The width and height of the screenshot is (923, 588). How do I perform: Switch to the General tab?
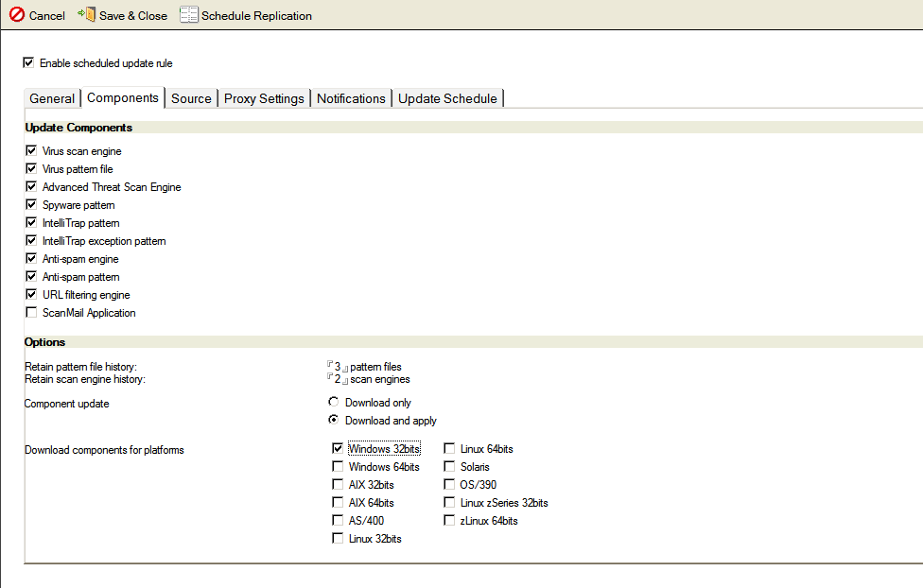point(52,98)
